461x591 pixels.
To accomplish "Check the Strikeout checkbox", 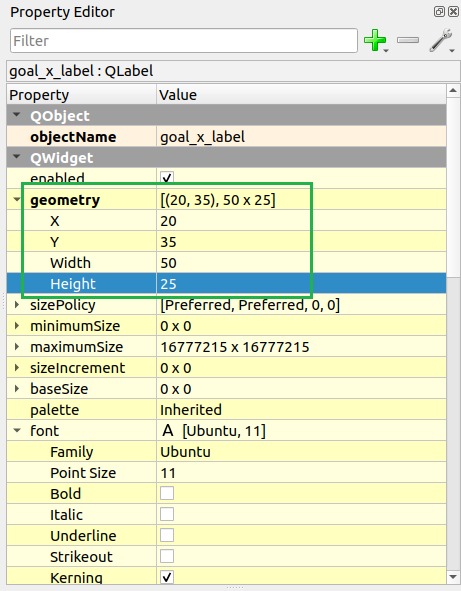I will 167,556.
